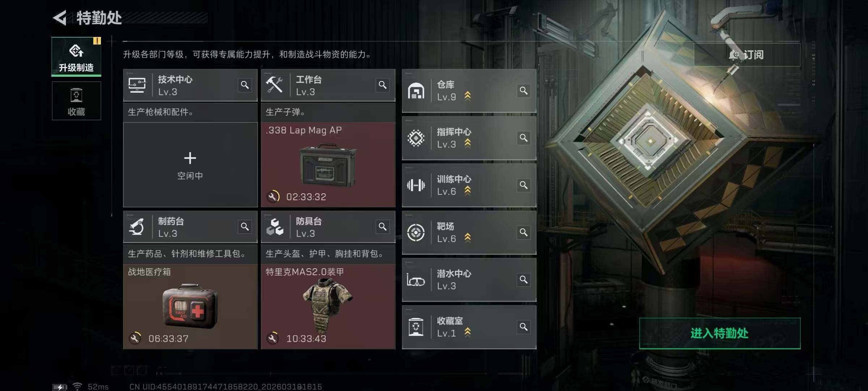The height and width of the screenshot is (391, 868).
Task: Open magnifier details for 靶场
Action: pos(524,232)
